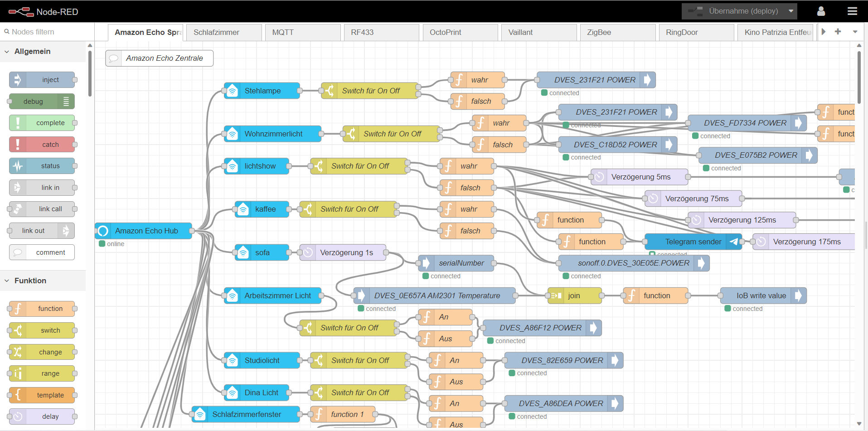Open the OctoPrint flow tab
Screen dimensions: 868x431
tap(460, 33)
